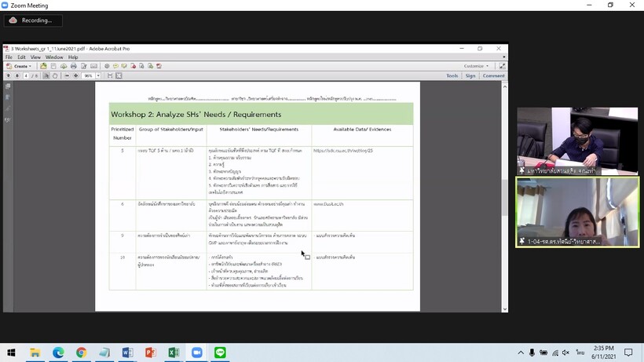644x362 pixels.
Task: Open the Tools pane
Action: tap(452, 76)
